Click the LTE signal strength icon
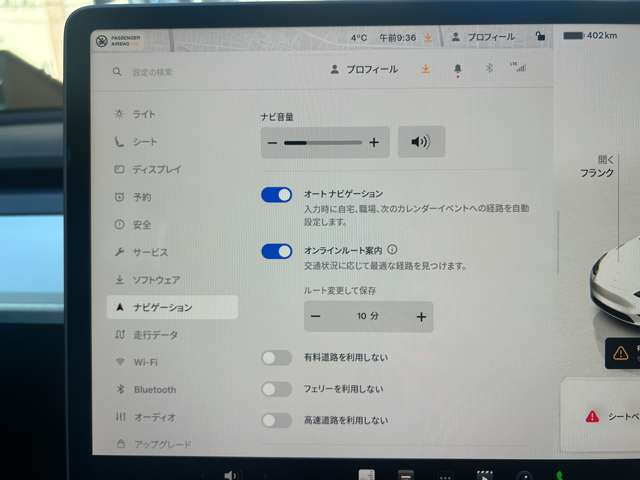This screenshot has width=640, height=480. [518, 68]
